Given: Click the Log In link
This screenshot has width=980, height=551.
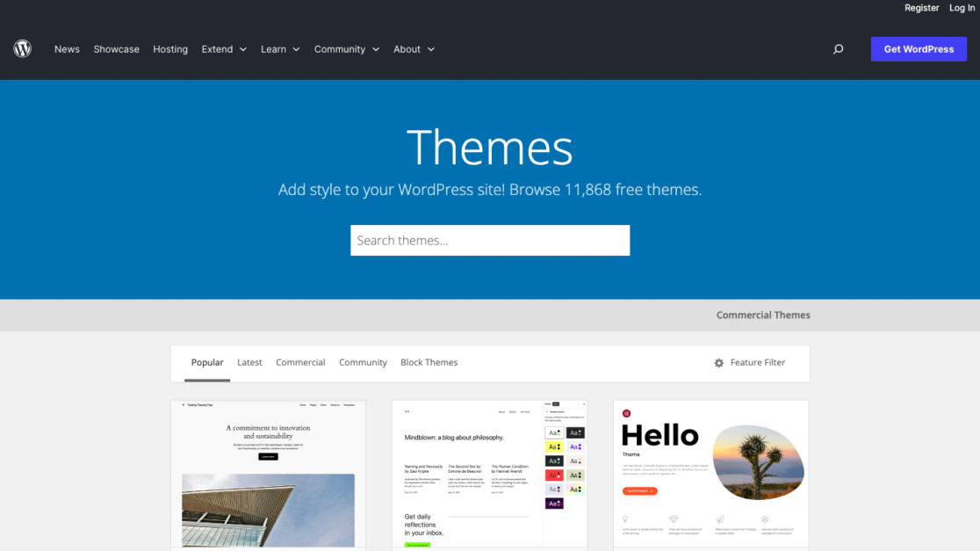Looking at the screenshot, I should tap(962, 8).
